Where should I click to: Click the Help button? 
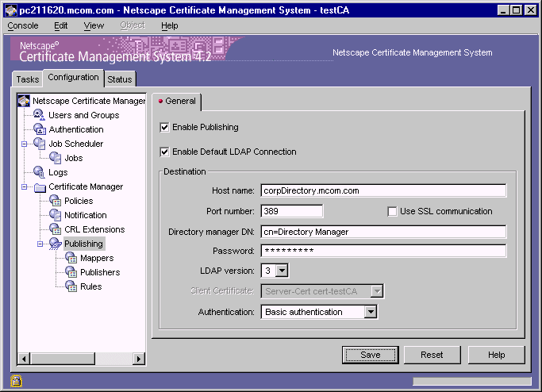coord(497,355)
